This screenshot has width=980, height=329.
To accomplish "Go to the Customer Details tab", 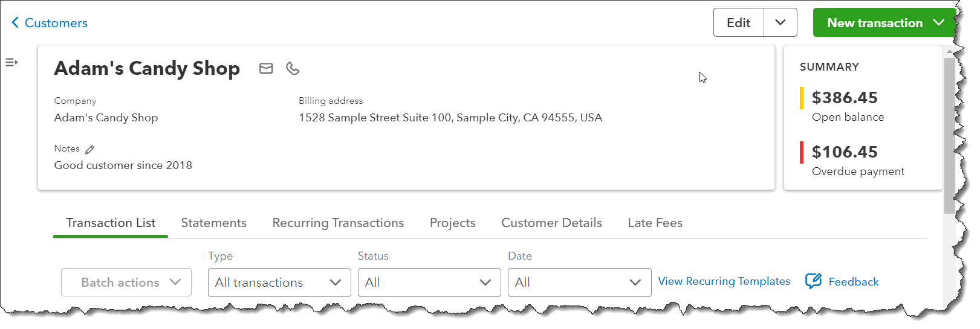I will click(x=551, y=223).
